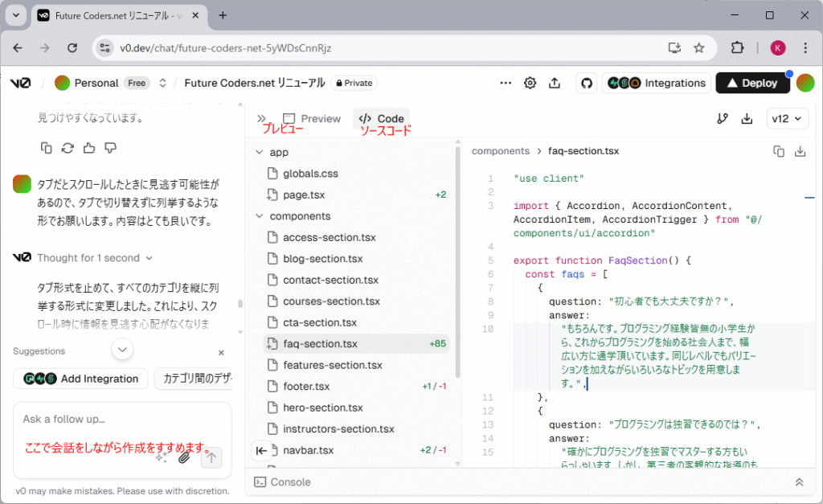Click the v0 logo in the header
The width and height of the screenshot is (823, 504).
(x=21, y=83)
